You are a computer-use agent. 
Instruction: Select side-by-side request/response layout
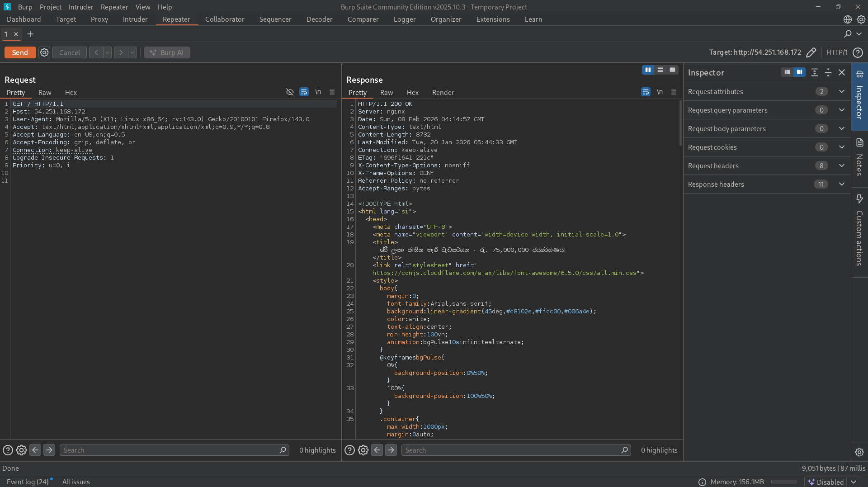pos(648,70)
